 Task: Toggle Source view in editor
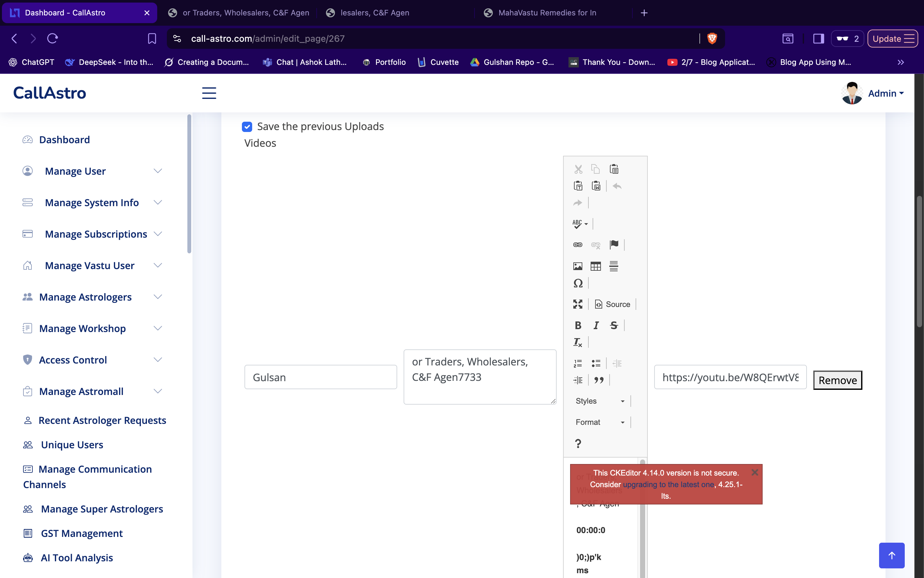click(x=613, y=304)
